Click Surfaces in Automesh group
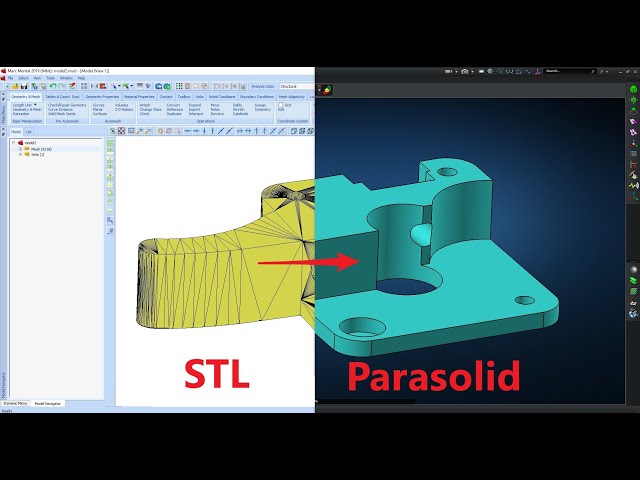 pos(100,114)
